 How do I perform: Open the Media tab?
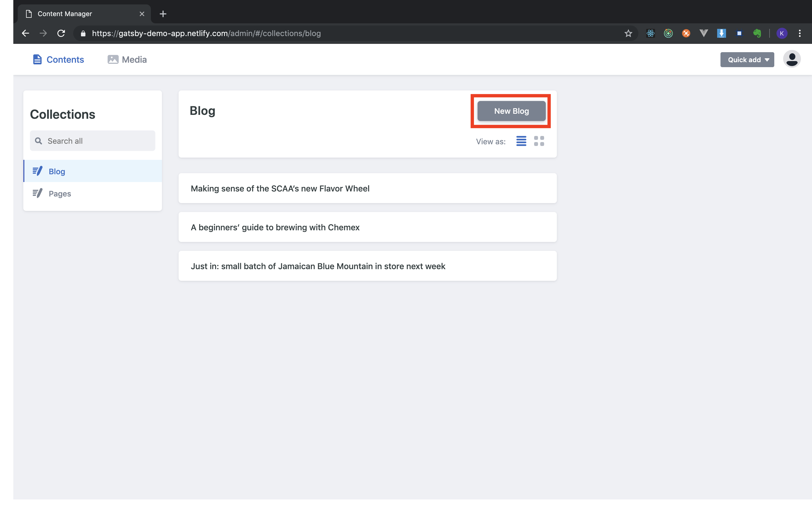[x=127, y=60]
